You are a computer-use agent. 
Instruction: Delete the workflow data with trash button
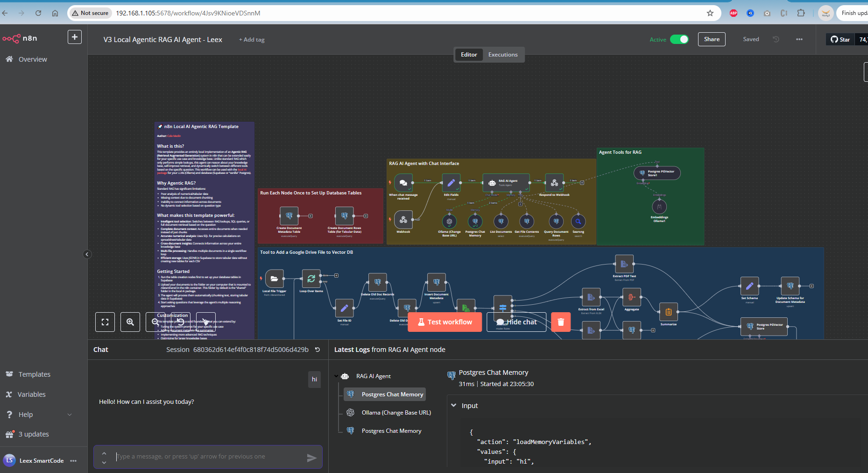pos(561,322)
